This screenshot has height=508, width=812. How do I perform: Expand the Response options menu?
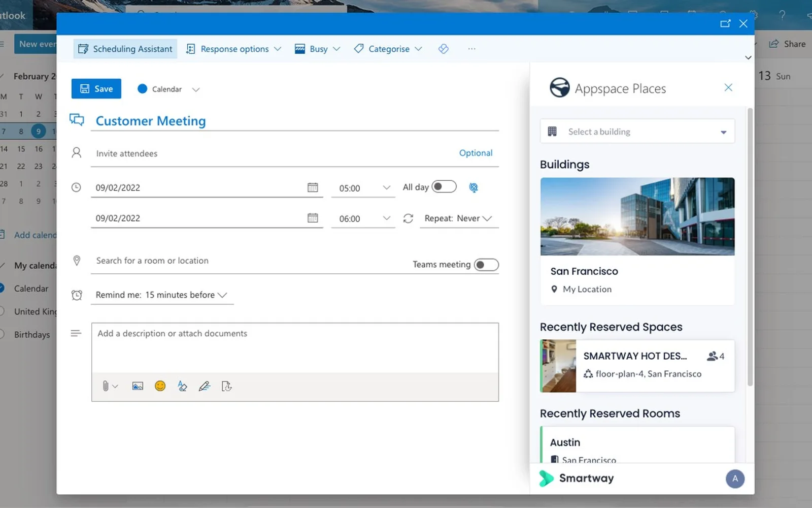point(233,49)
